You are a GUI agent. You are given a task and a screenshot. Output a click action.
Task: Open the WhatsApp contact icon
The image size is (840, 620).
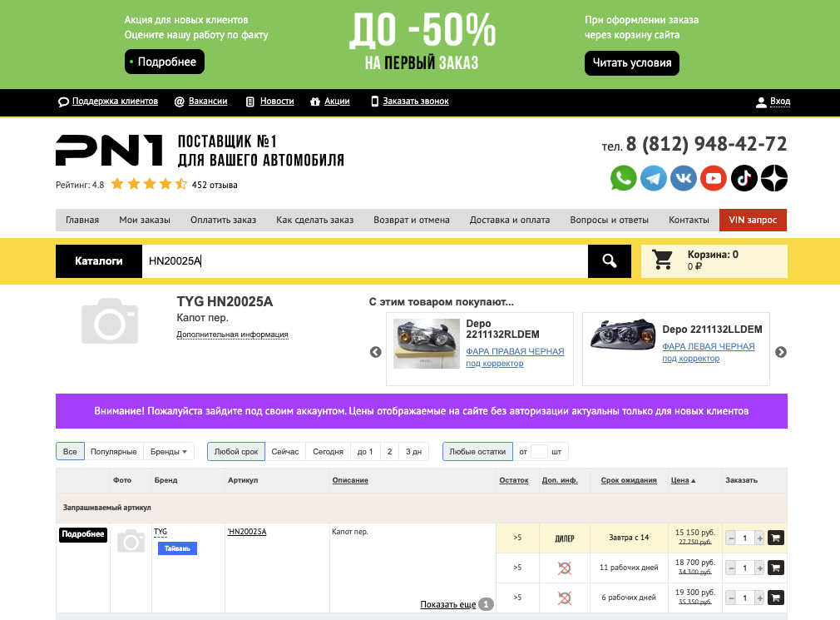tap(623, 178)
